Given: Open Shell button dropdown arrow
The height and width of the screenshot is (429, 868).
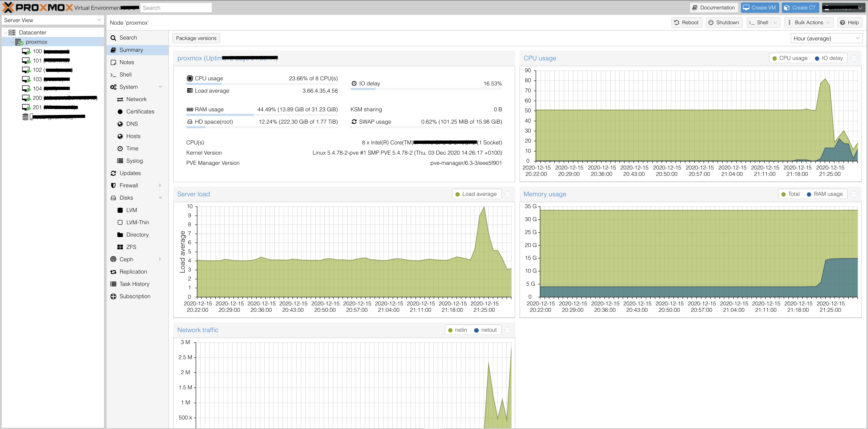Looking at the screenshot, I should (x=775, y=23).
